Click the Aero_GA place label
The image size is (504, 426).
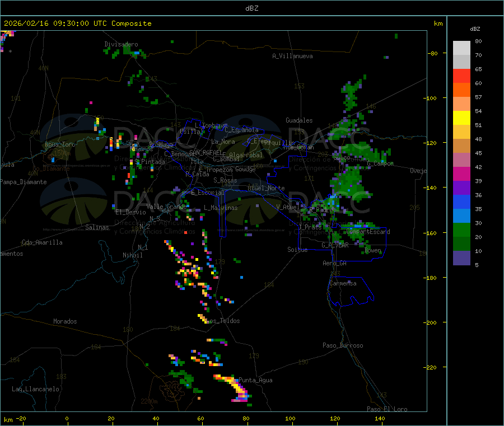(335, 263)
